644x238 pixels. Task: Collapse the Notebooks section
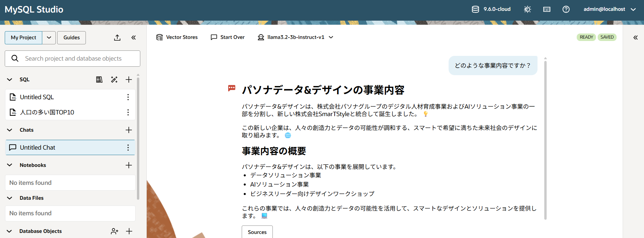click(x=10, y=165)
